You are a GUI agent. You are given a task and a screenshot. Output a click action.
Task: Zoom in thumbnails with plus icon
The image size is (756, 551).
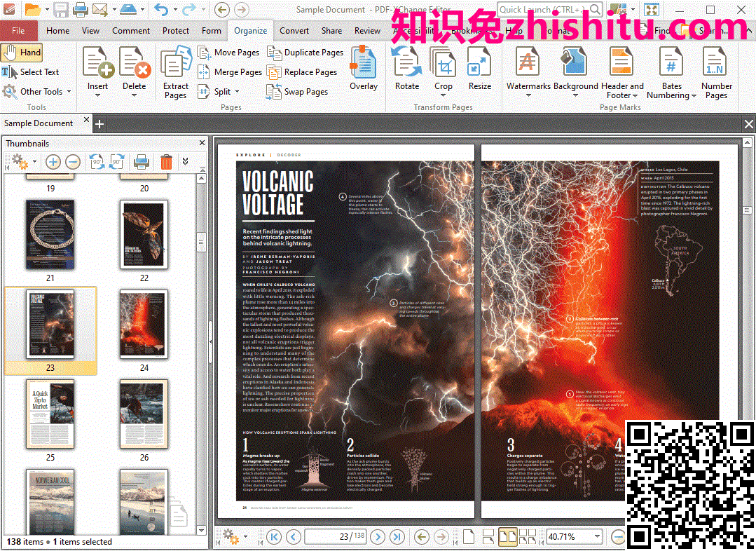pyautogui.click(x=53, y=162)
